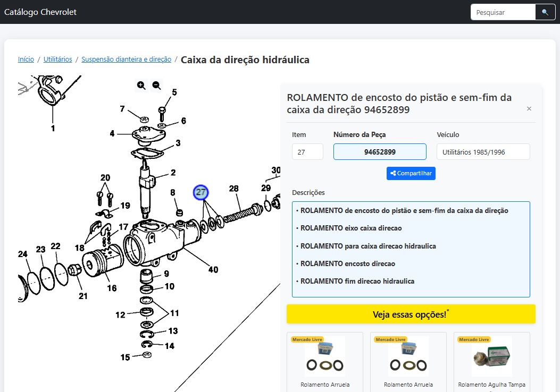560x392 pixels.
Task: Click the zoom out magnifier icon
Action: tap(156, 86)
